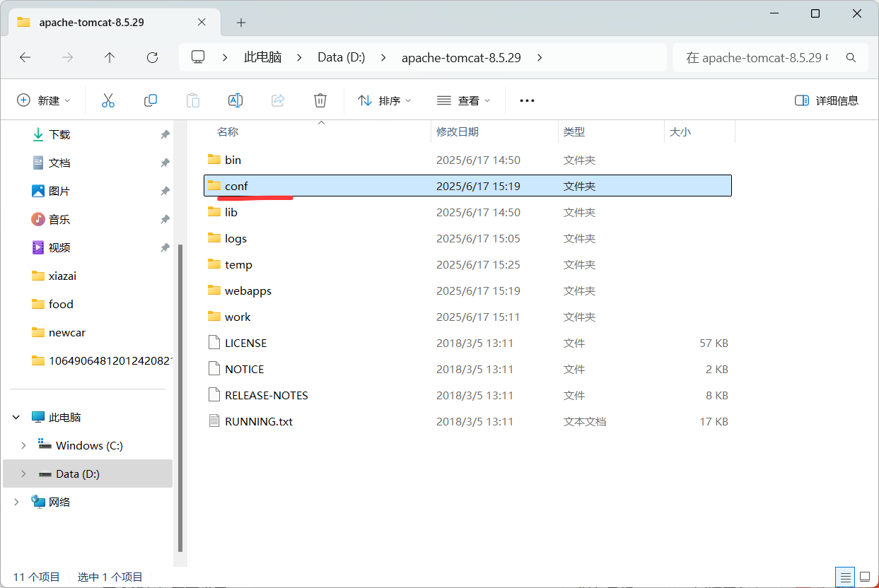879x588 pixels.
Task: Open 图片 in quick access
Action: point(59,191)
